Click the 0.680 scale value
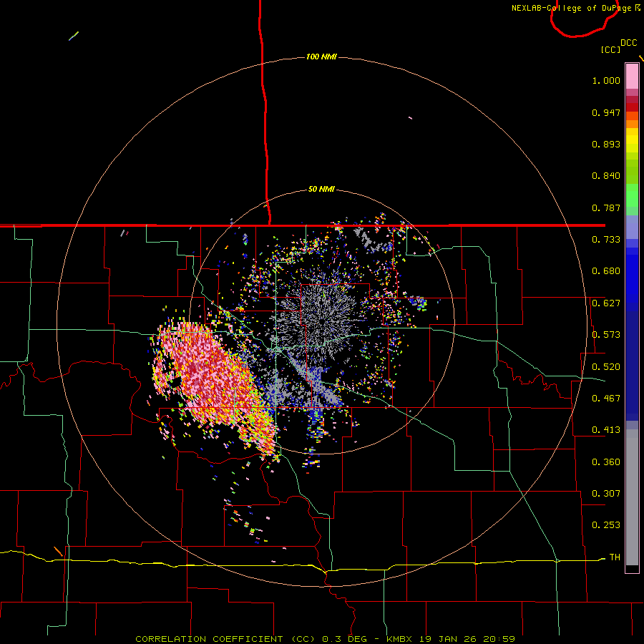 [606, 271]
